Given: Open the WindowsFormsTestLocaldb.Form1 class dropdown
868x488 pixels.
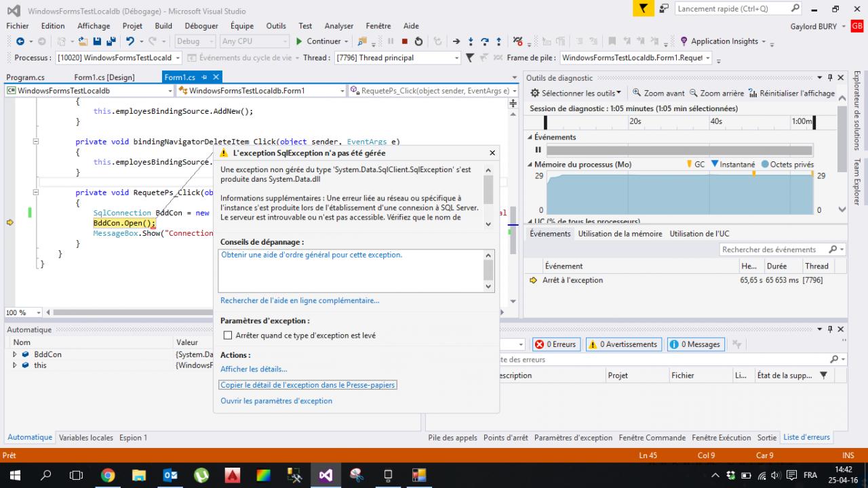Looking at the screenshot, I should pyautogui.click(x=261, y=90).
